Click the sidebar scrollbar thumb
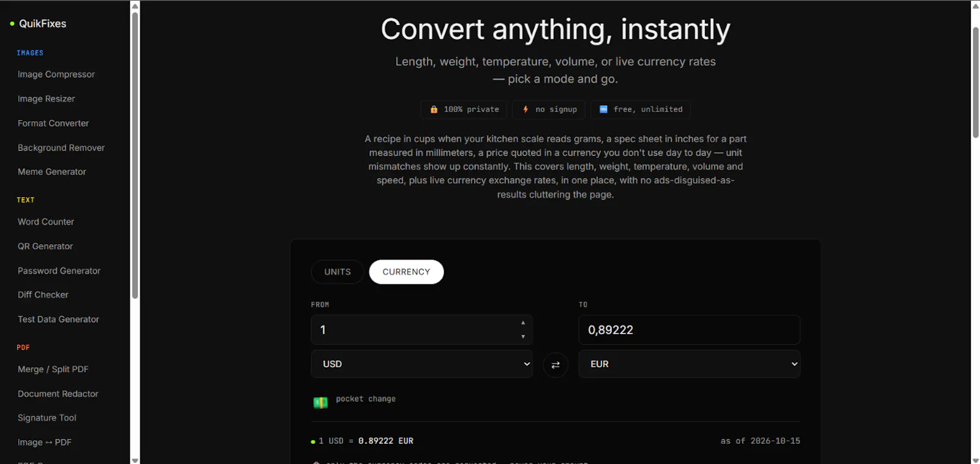Viewport: 980px width, 464px height. tap(135, 155)
